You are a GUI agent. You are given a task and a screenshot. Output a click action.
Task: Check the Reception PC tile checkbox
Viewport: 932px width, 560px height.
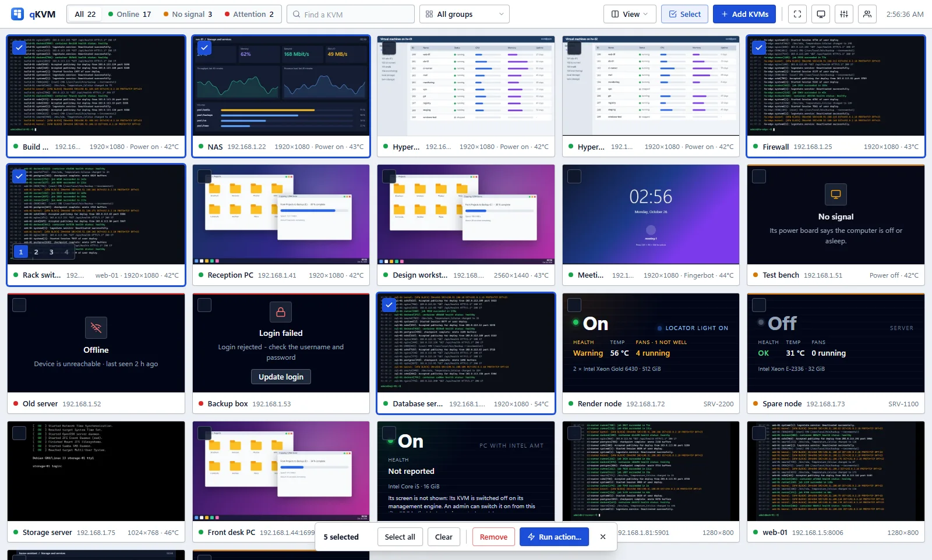(204, 176)
